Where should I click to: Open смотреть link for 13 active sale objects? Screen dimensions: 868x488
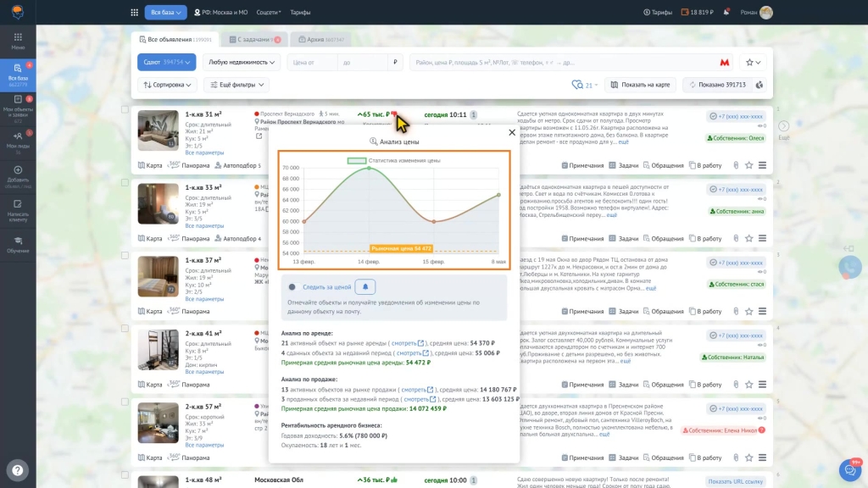417,390
